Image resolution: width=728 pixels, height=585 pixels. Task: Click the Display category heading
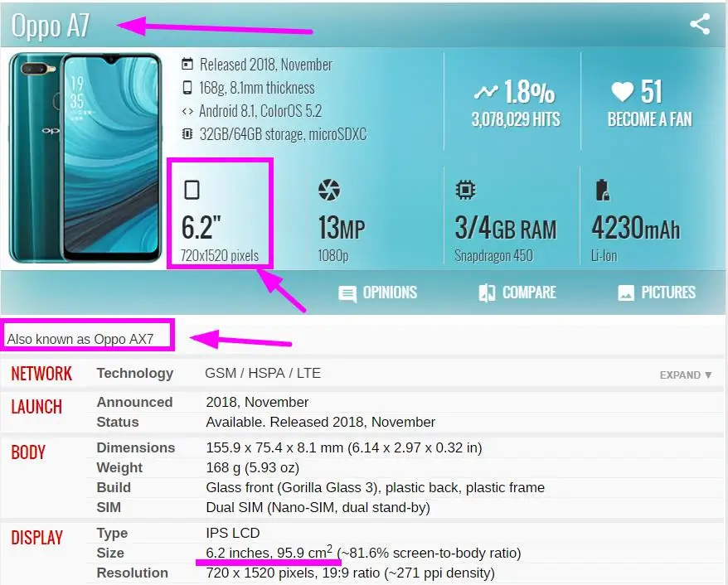(36, 538)
